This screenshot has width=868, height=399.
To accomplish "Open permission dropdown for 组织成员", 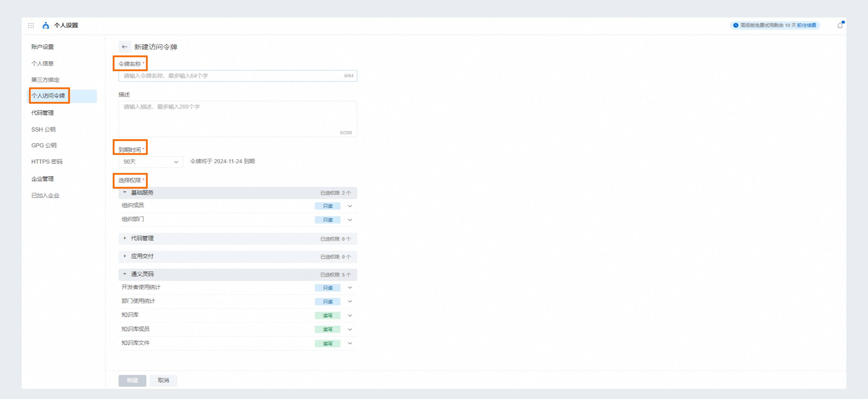I will [x=350, y=206].
